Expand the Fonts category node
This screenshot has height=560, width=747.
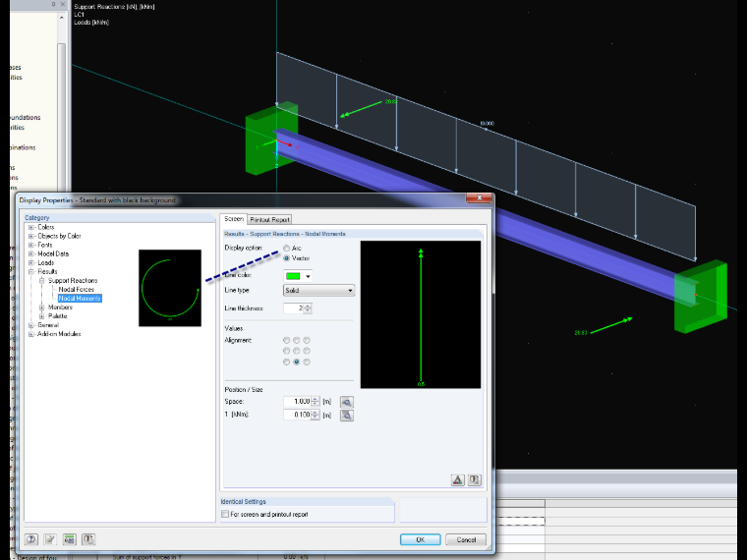pyautogui.click(x=31, y=245)
